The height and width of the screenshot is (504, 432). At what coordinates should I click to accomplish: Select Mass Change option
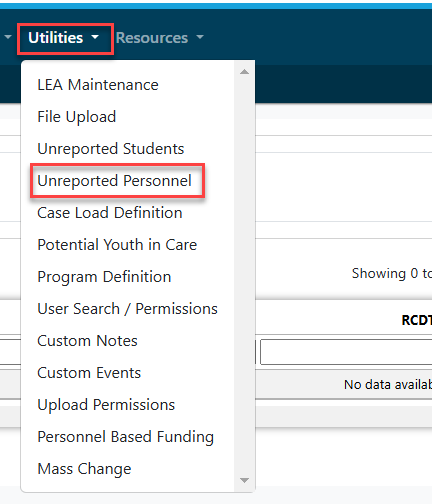tap(84, 469)
